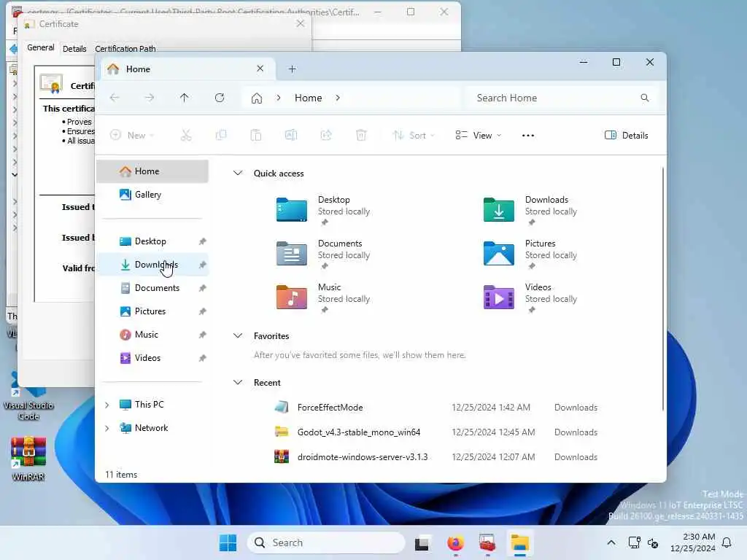The height and width of the screenshot is (560, 747).
Task: Click the Delete trash icon
Action: click(361, 136)
